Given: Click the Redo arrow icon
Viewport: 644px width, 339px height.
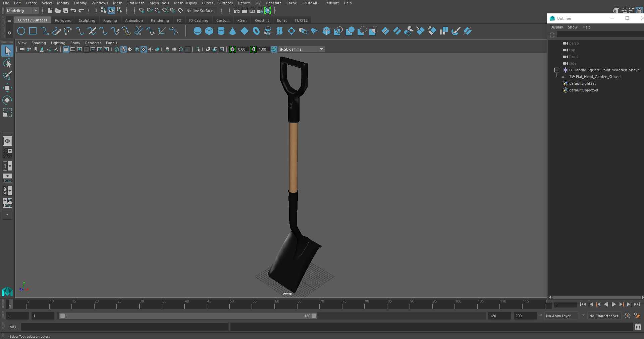Looking at the screenshot, I should pyautogui.click(x=81, y=11).
